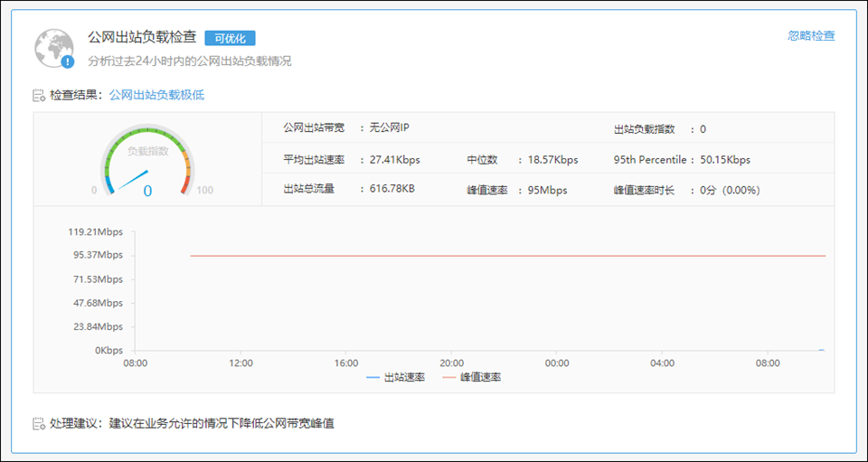Select the 平均出站速率 value 27.41Kbps
This screenshot has height=462, width=868.
click(x=395, y=160)
